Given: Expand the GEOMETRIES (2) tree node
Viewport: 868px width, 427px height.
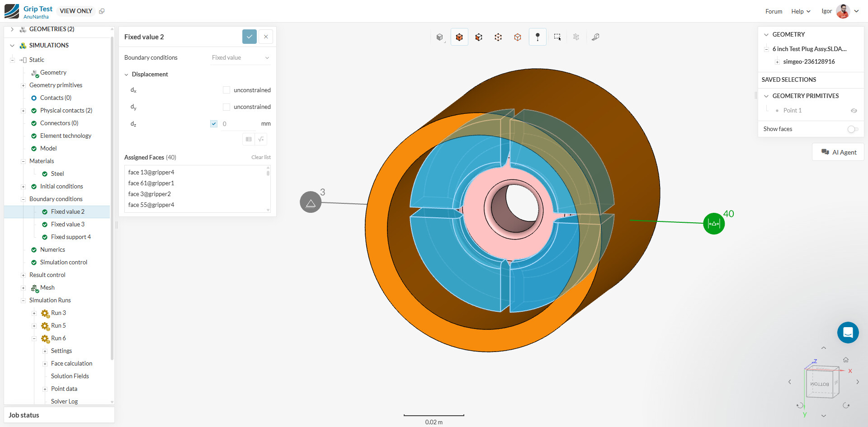Looking at the screenshot, I should tap(12, 29).
